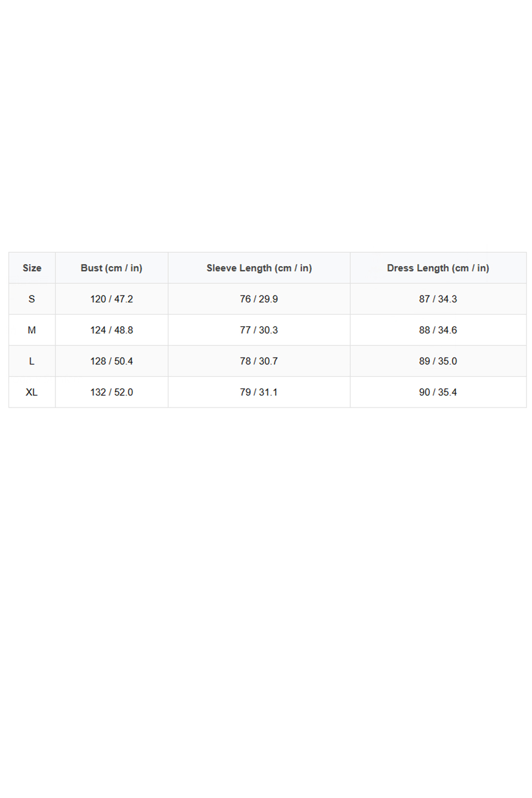The image size is (532, 798).
Task: Click sleeve length 77 / 30.3
Action: (259, 330)
